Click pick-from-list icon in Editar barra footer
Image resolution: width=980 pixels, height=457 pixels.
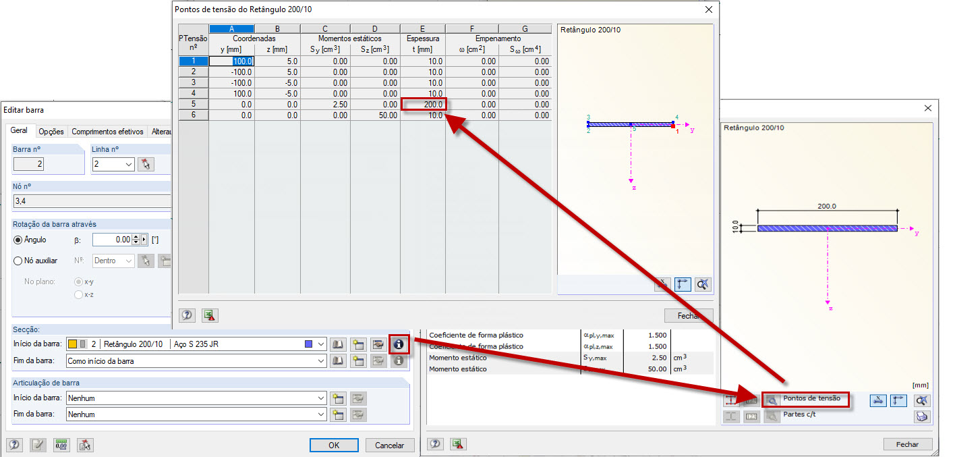click(84, 445)
